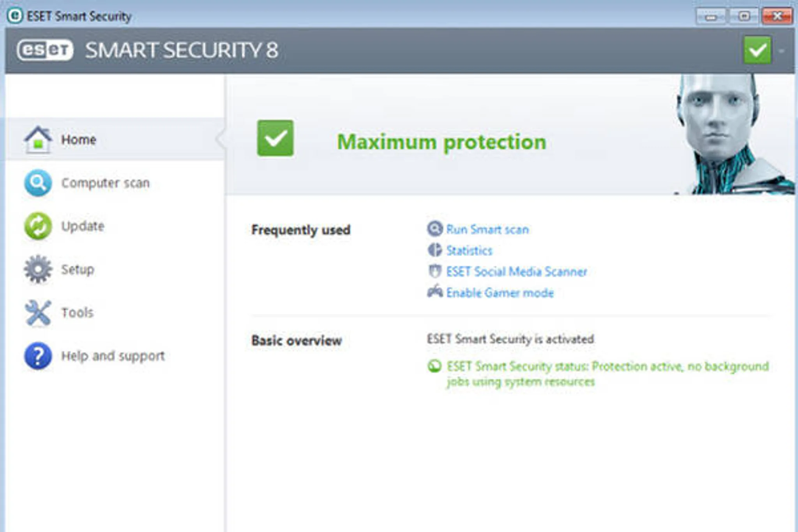Click the green Update arrows icon

38,226
